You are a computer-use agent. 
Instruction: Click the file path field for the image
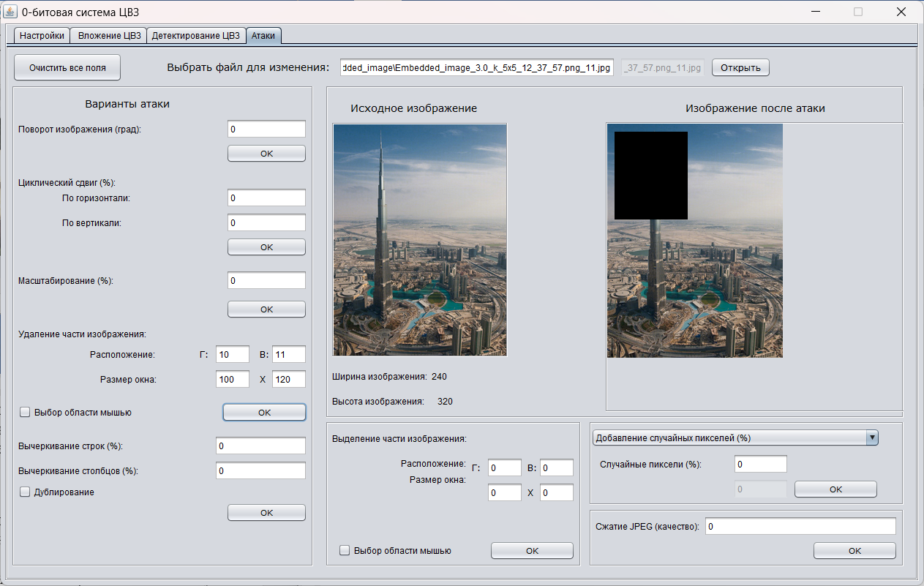point(477,67)
